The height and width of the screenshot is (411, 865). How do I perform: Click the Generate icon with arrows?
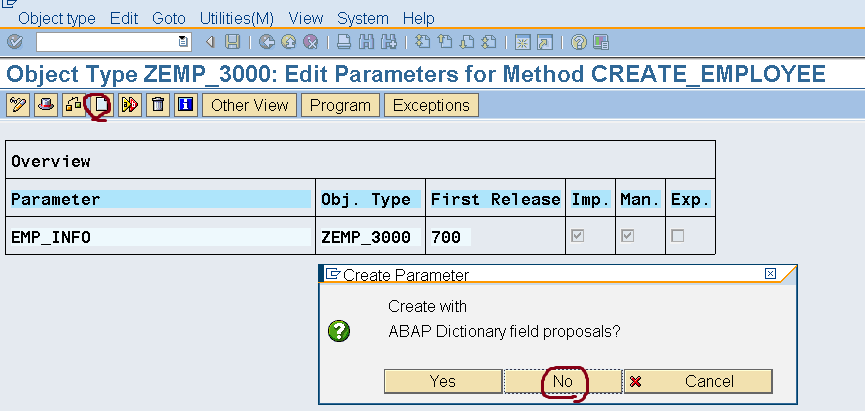(x=130, y=105)
